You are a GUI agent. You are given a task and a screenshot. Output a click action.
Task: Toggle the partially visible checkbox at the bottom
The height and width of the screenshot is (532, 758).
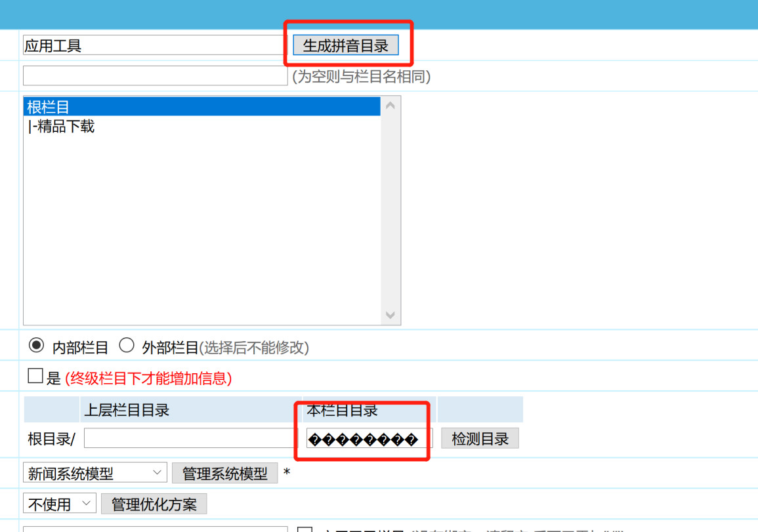(x=305, y=529)
